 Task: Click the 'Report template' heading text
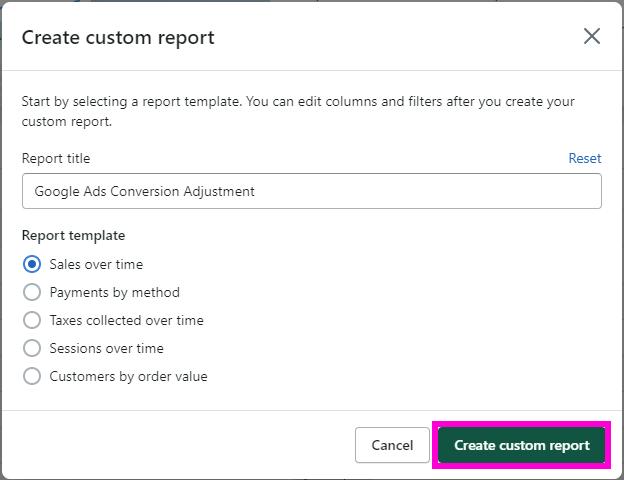74,236
